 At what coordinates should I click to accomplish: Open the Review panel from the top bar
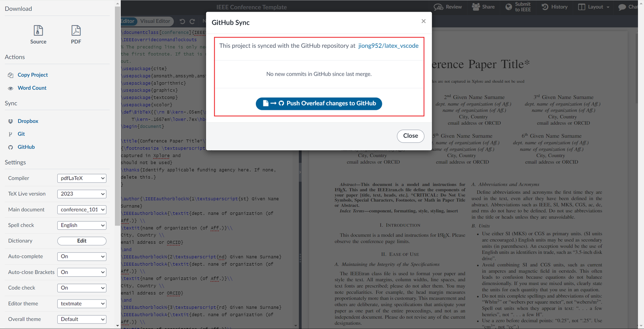tap(448, 7)
